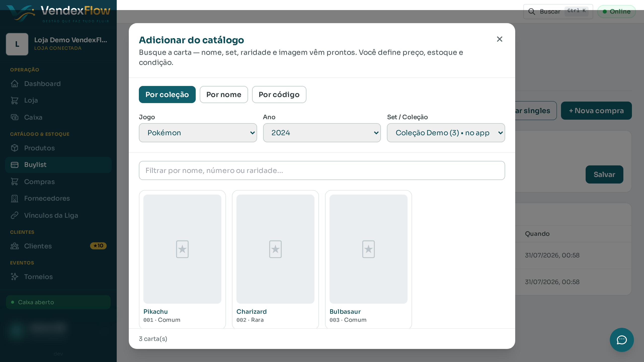Screen dimensions: 644x362
Task: Click the search magnifier icon
Action: click(x=532, y=12)
